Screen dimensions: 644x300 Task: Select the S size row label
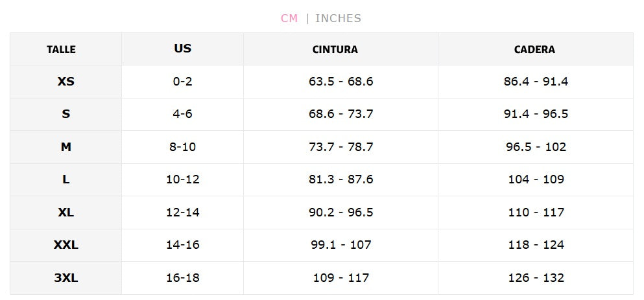(x=66, y=114)
